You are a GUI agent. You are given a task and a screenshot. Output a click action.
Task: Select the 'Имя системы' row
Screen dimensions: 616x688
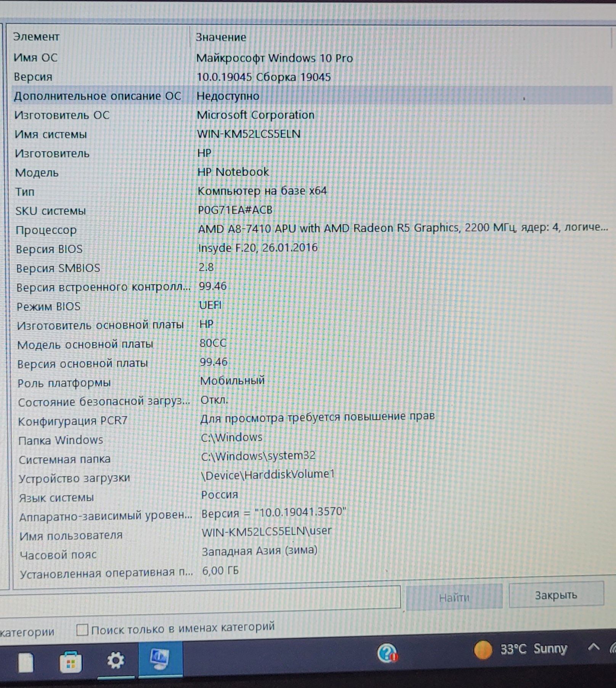pyautogui.click(x=312, y=134)
